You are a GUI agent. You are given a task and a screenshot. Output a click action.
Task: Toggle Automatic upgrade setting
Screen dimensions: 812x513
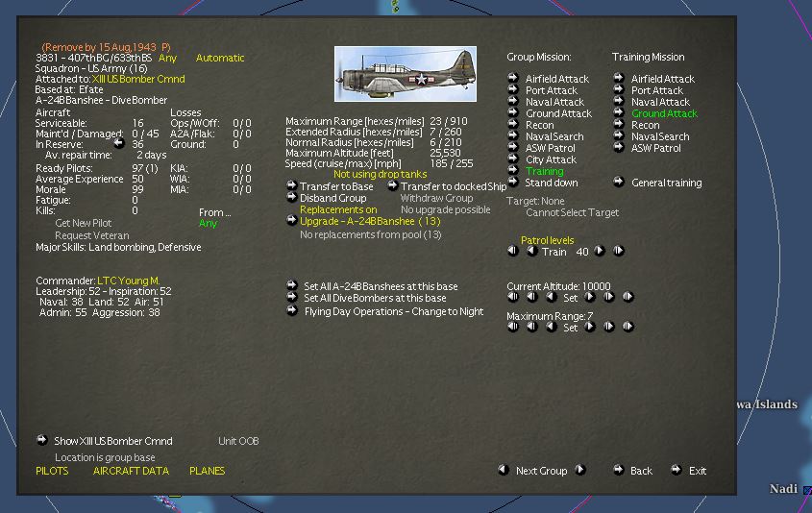220,58
